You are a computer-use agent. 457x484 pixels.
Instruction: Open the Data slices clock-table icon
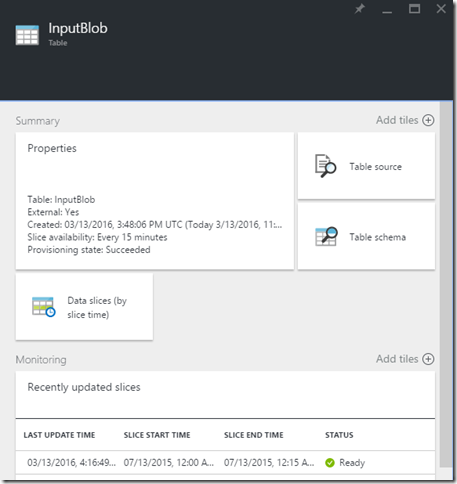43,307
